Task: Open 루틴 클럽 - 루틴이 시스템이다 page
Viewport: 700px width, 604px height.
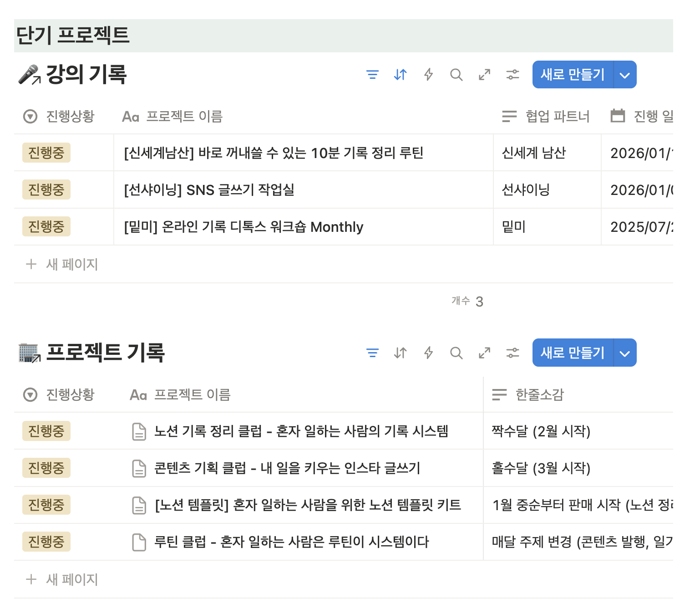Action: coord(291,542)
